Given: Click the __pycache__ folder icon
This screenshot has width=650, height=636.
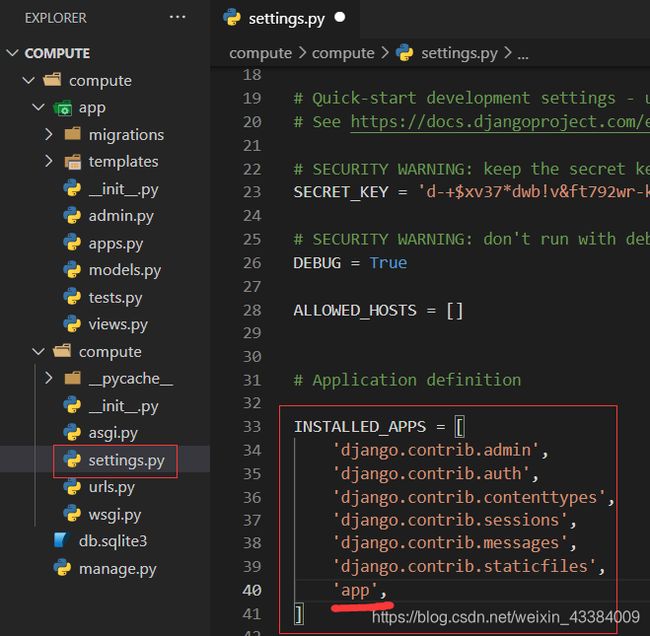Looking at the screenshot, I should point(73,378).
